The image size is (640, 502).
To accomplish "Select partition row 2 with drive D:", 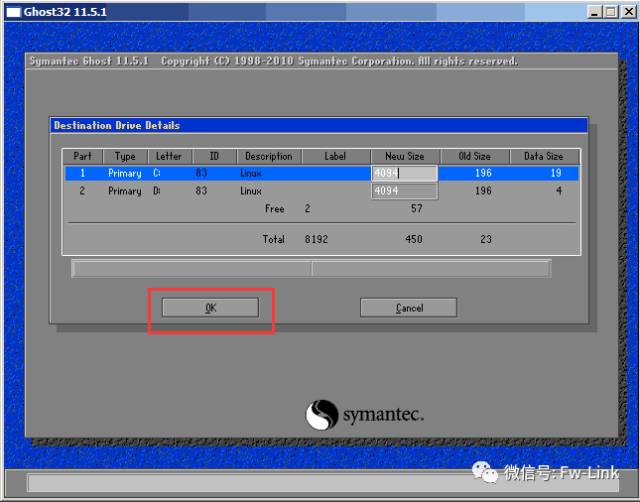I will click(x=322, y=191).
